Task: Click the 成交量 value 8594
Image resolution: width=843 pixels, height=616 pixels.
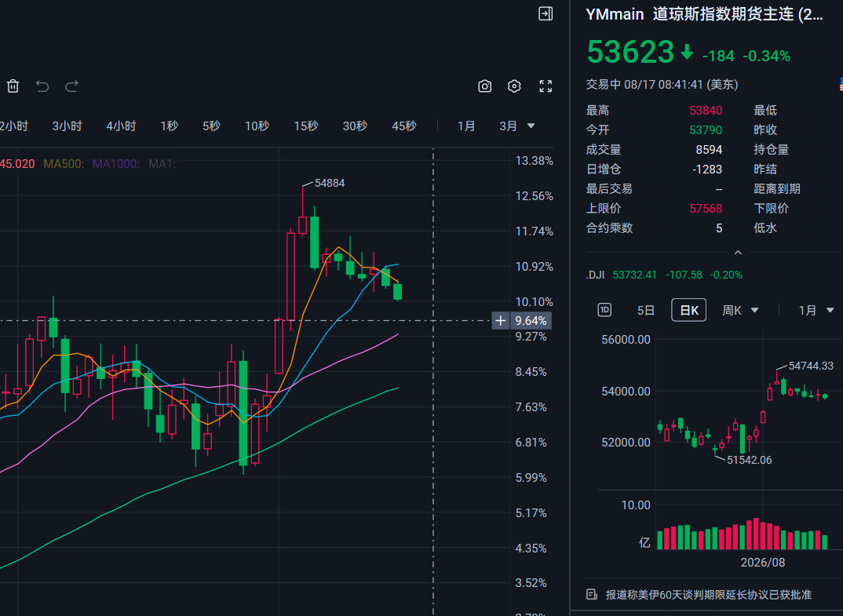Action: [709, 149]
